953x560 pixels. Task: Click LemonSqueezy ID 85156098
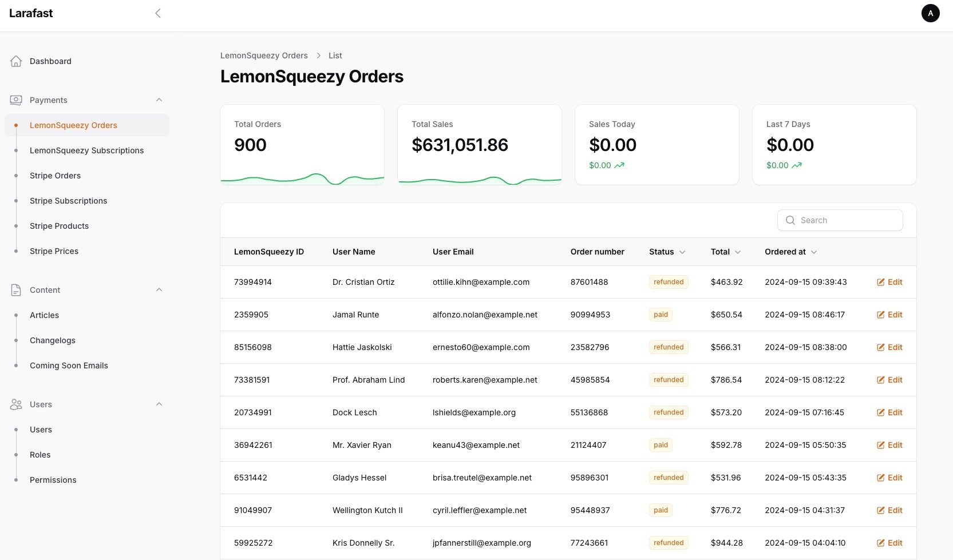pos(253,347)
